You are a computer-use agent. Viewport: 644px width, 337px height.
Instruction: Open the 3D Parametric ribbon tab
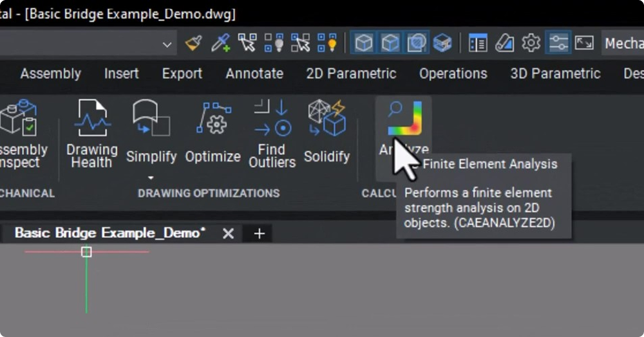pos(555,74)
